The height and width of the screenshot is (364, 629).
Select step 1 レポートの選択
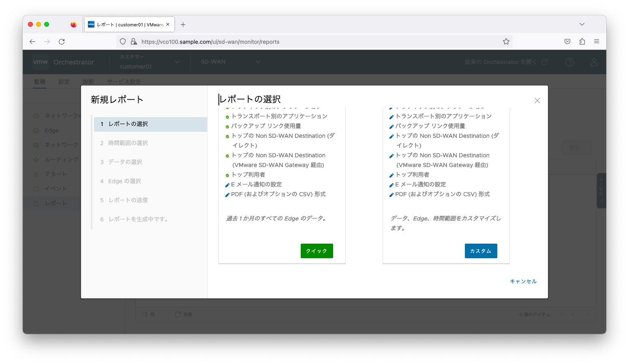(150, 124)
